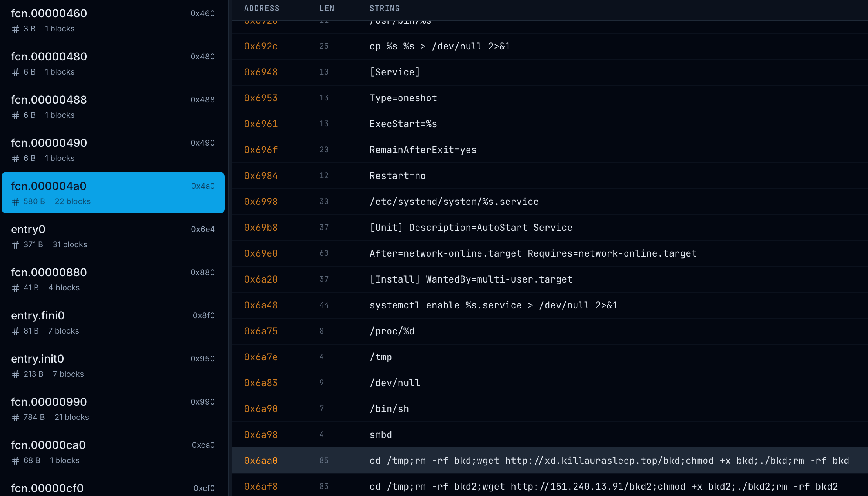Sort strings by ADDRESS column header
The image size is (868, 496).
(261, 8)
